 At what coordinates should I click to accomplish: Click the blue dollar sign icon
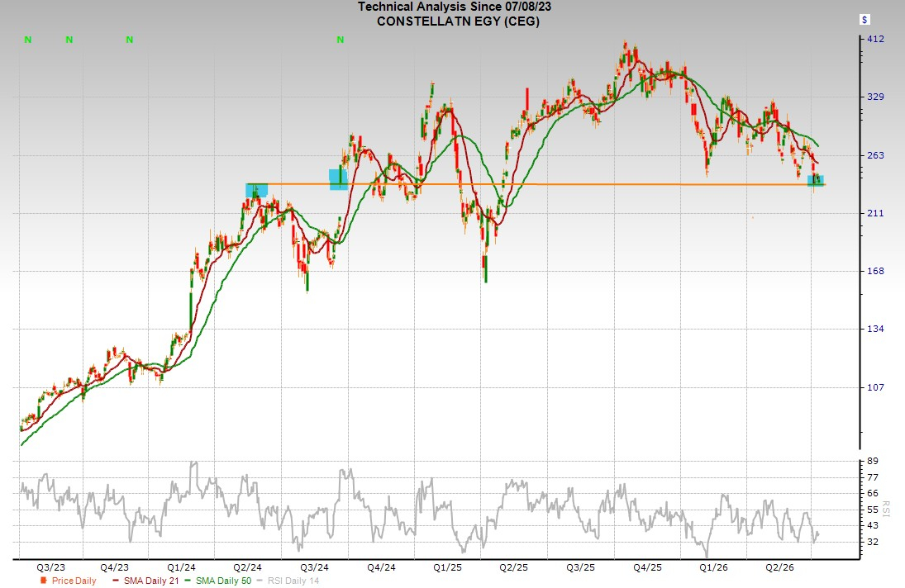pyautogui.click(x=864, y=20)
